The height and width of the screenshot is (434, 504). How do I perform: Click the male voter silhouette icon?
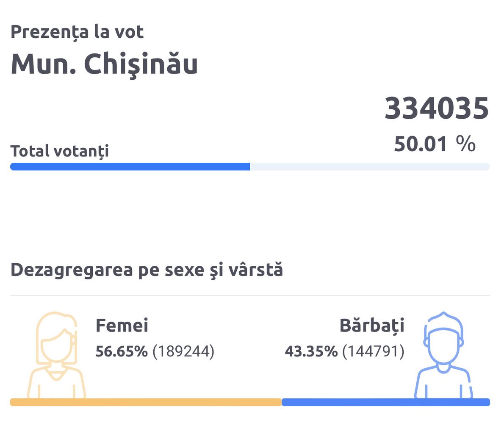(x=444, y=355)
